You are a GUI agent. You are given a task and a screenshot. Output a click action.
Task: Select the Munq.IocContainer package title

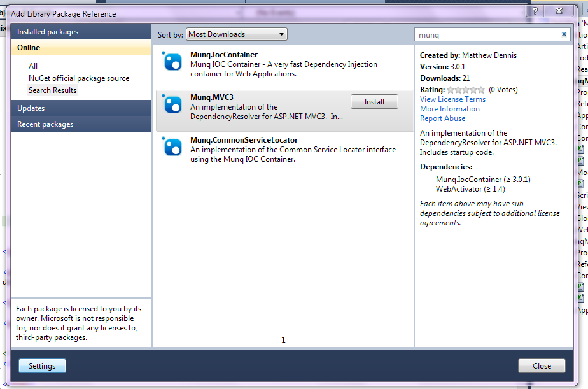tap(224, 55)
